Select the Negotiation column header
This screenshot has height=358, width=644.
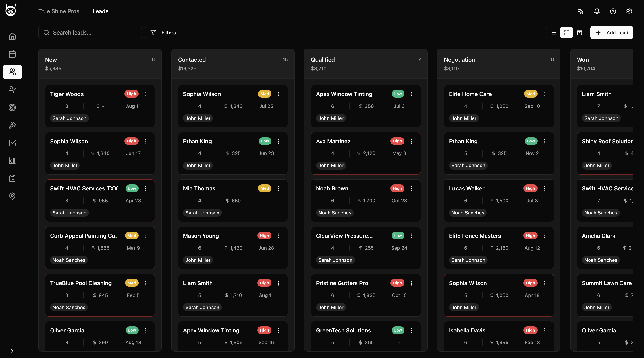pos(499,64)
